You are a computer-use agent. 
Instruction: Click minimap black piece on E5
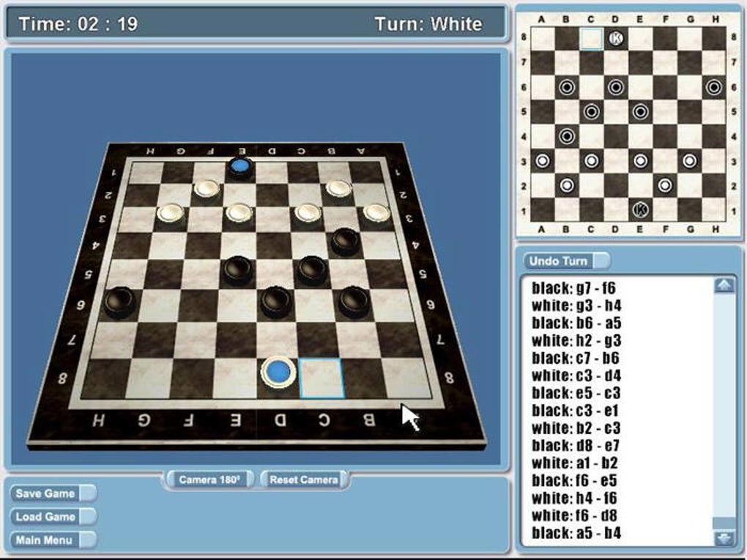coord(640,111)
